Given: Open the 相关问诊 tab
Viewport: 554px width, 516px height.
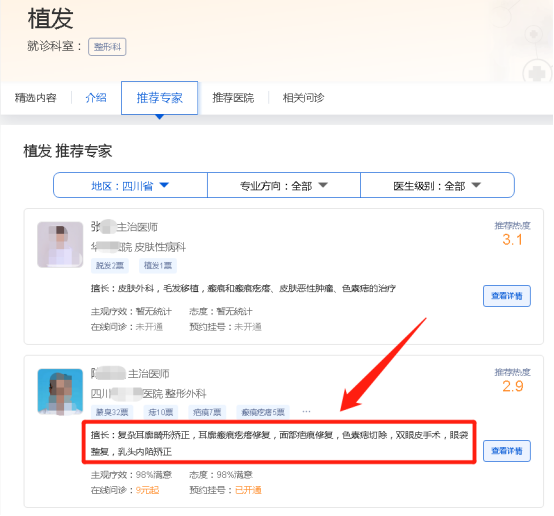Looking at the screenshot, I should pyautogui.click(x=303, y=98).
